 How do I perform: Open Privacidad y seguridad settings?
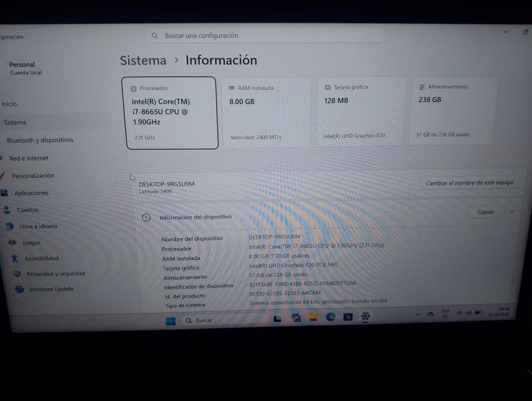point(56,274)
